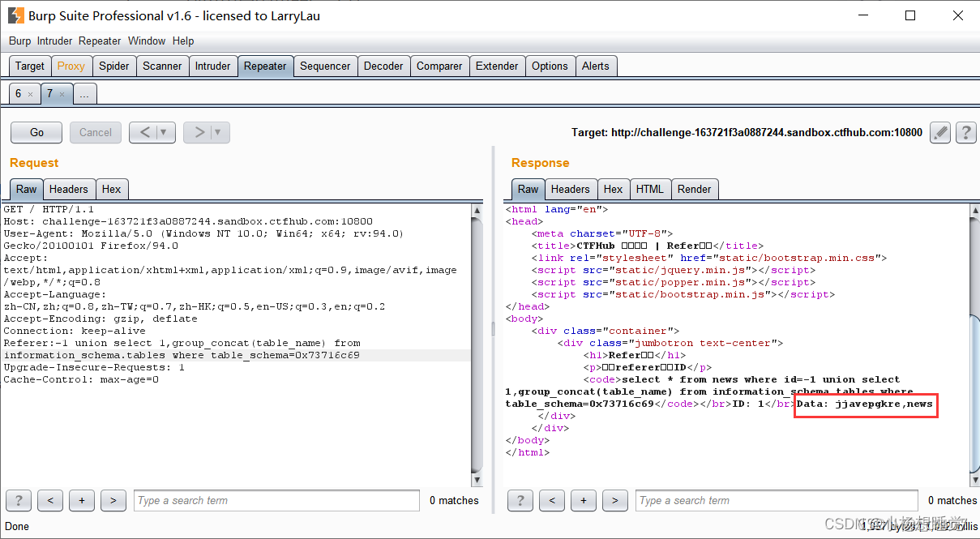Show the Response Render view
The width and height of the screenshot is (980, 539).
[695, 189]
